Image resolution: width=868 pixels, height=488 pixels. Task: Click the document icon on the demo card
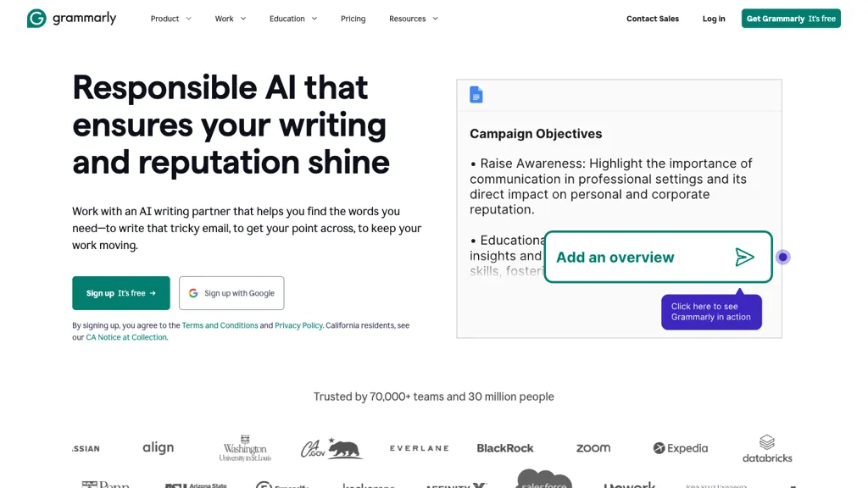tap(476, 95)
